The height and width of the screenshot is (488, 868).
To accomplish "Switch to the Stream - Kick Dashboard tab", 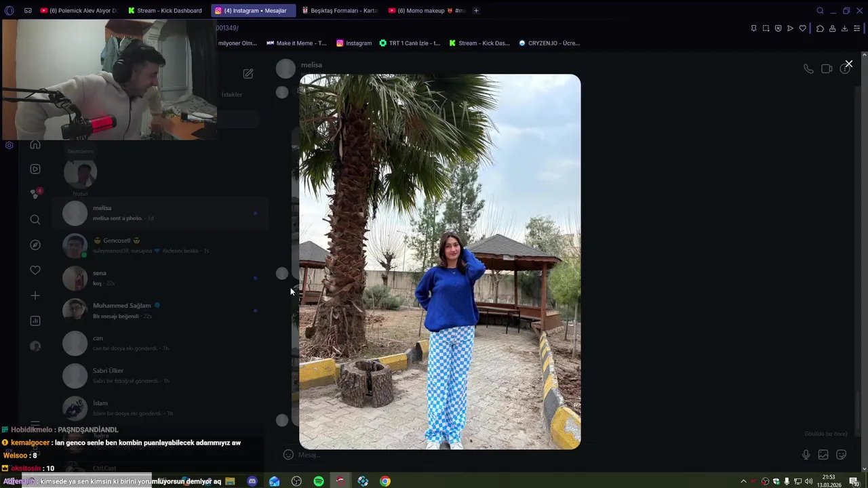I will 165,11.
